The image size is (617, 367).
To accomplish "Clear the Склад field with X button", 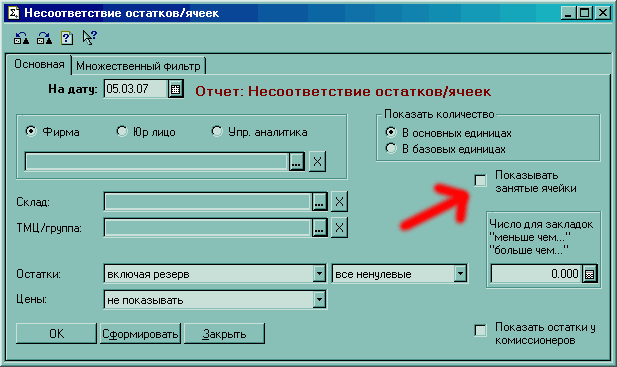I will pyautogui.click(x=339, y=202).
